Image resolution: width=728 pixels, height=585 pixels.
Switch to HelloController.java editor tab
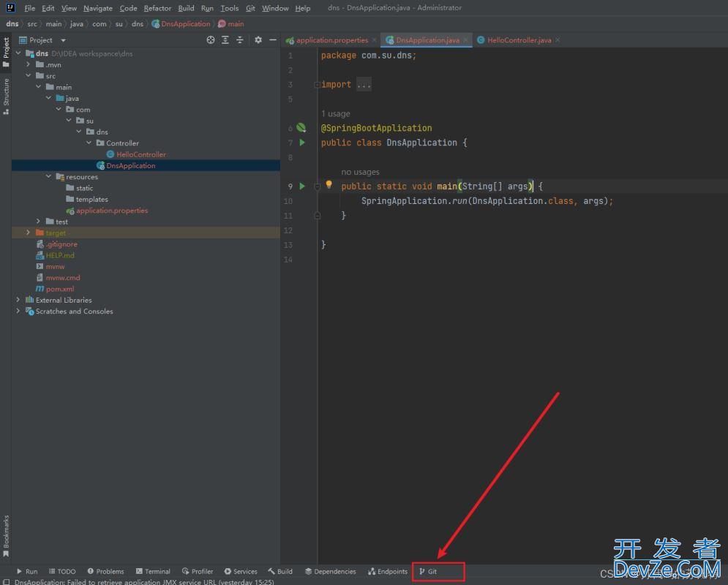(519, 40)
